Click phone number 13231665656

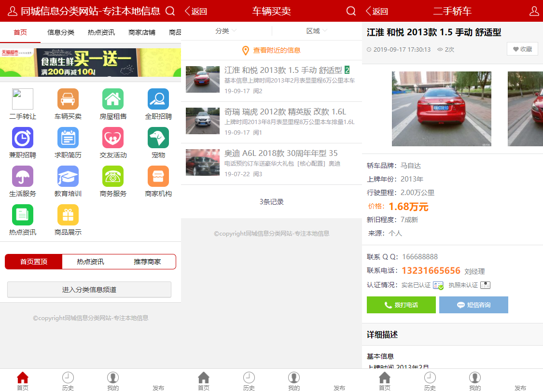coord(431,270)
